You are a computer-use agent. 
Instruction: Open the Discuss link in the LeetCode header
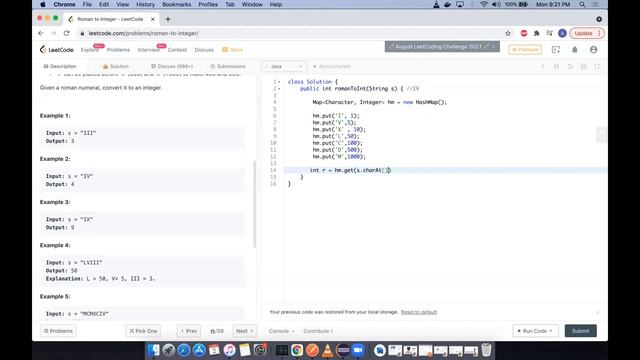click(x=204, y=50)
